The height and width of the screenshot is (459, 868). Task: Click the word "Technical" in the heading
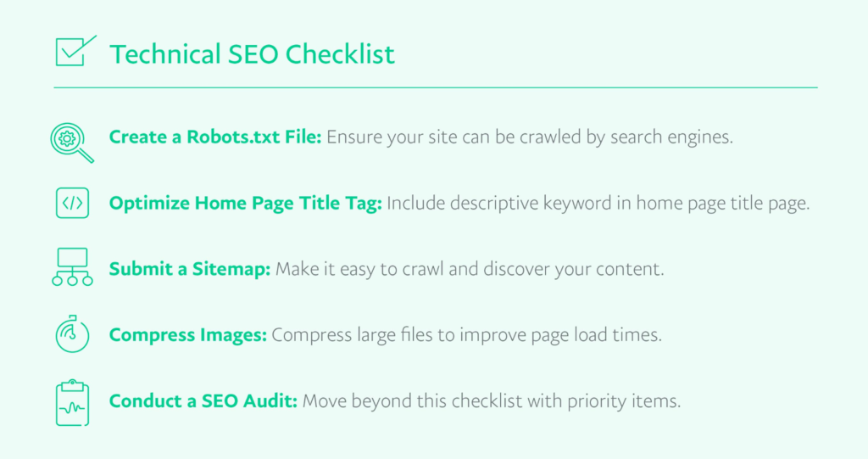[161, 54]
